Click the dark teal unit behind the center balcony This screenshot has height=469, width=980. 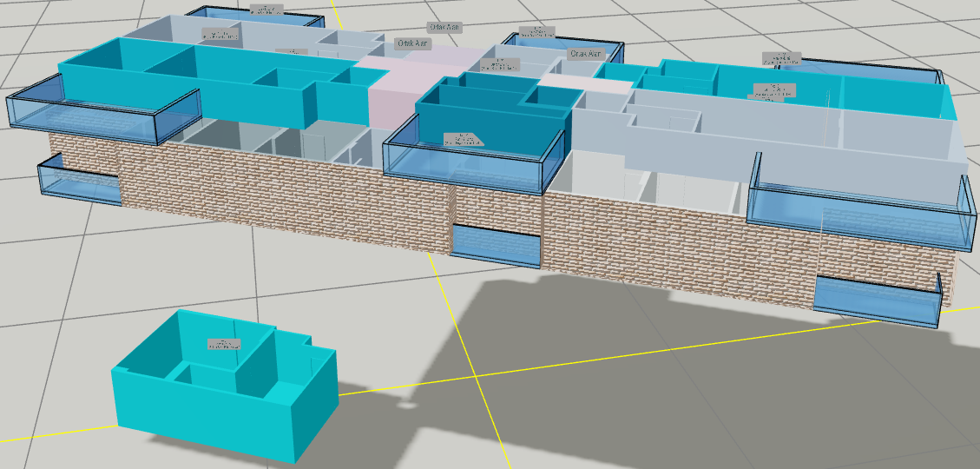[486, 113]
